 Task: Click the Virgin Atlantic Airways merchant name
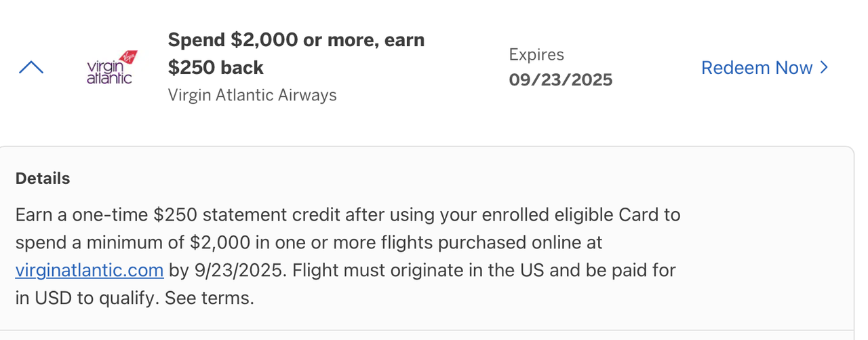[252, 94]
